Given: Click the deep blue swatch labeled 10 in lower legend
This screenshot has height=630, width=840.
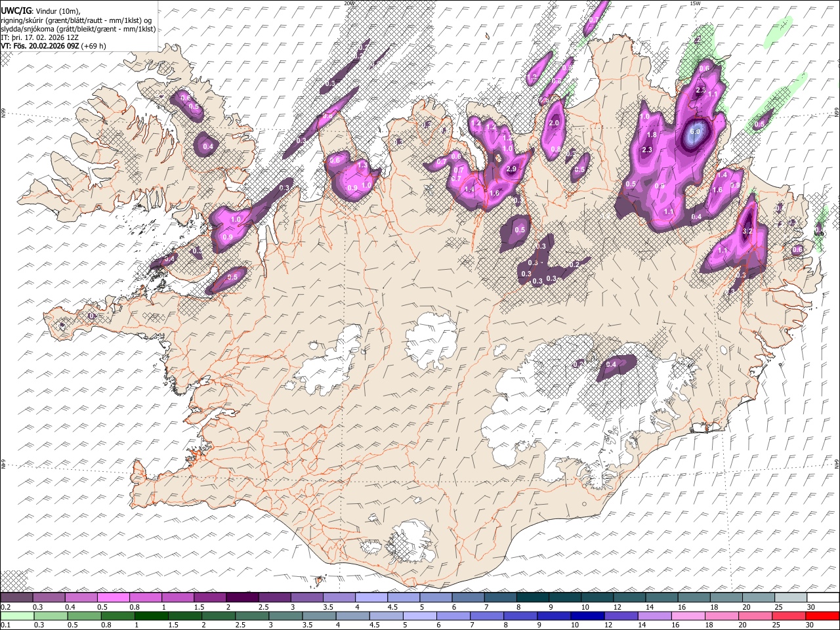Looking at the screenshot, I should point(587,616).
